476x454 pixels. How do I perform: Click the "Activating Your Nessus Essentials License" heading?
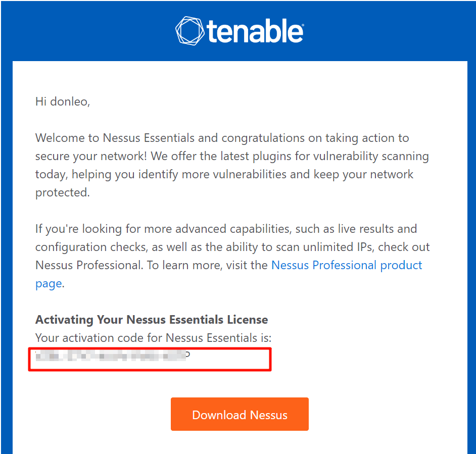click(152, 320)
